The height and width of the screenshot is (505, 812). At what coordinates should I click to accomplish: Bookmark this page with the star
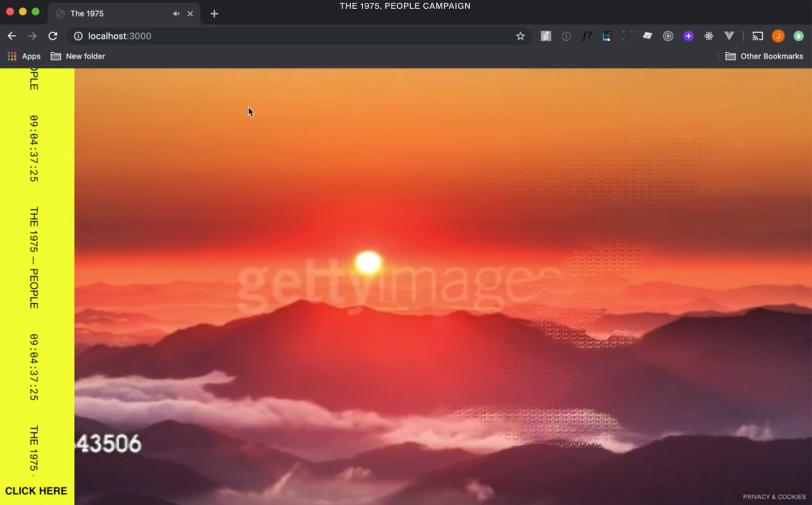[520, 36]
